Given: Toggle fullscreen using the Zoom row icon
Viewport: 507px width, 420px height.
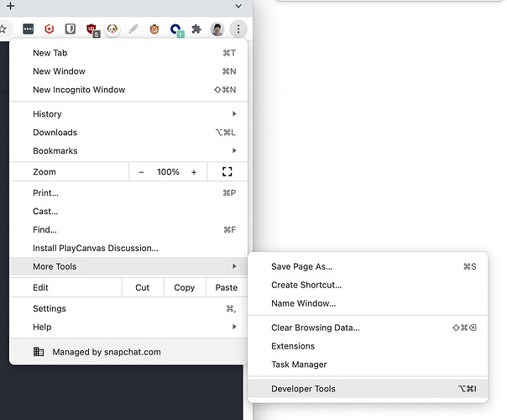Looking at the screenshot, I should point(227,171).
